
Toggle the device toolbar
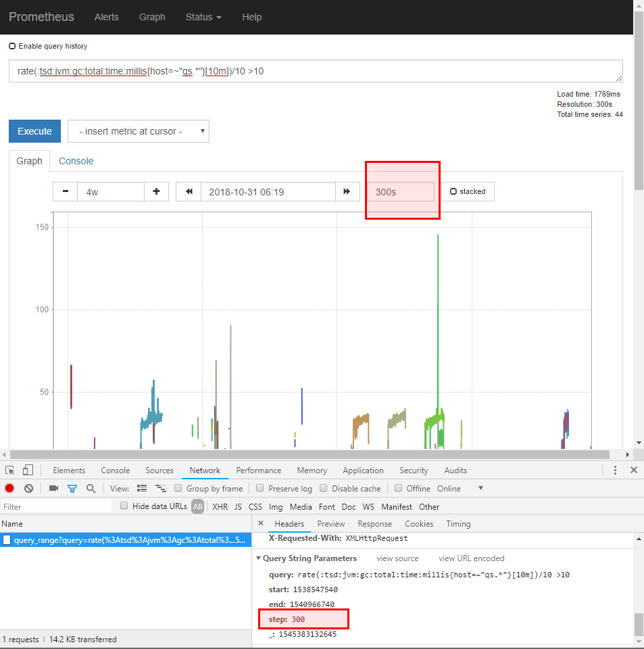[x=27, y=470]
